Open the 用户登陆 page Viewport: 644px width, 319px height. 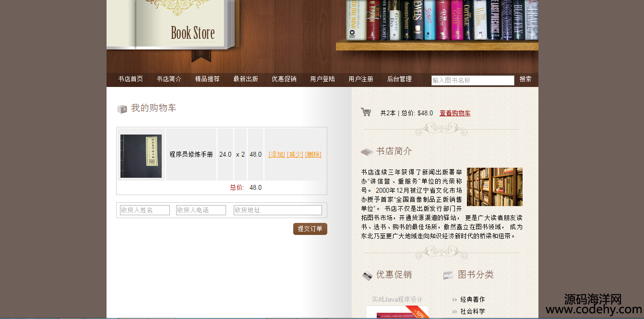[x=322, y=79]
